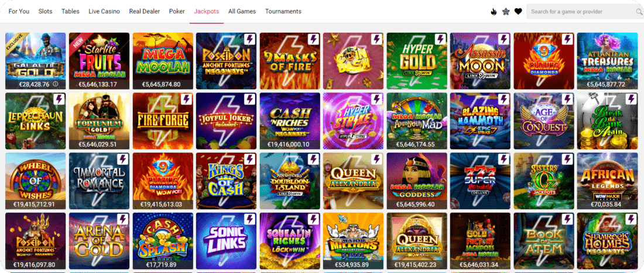Open the Wheel of Wishes game
The width and height of the screenshot is (644, 273).
[x=35, y=181]
